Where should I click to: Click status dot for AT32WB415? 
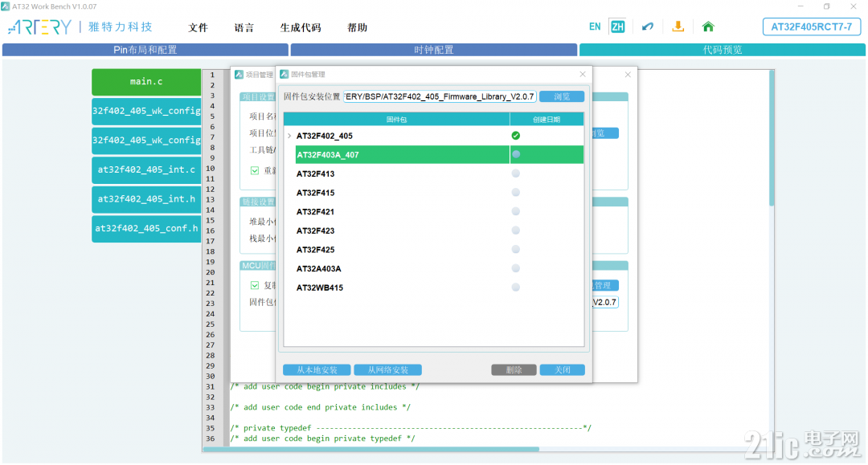516,287
